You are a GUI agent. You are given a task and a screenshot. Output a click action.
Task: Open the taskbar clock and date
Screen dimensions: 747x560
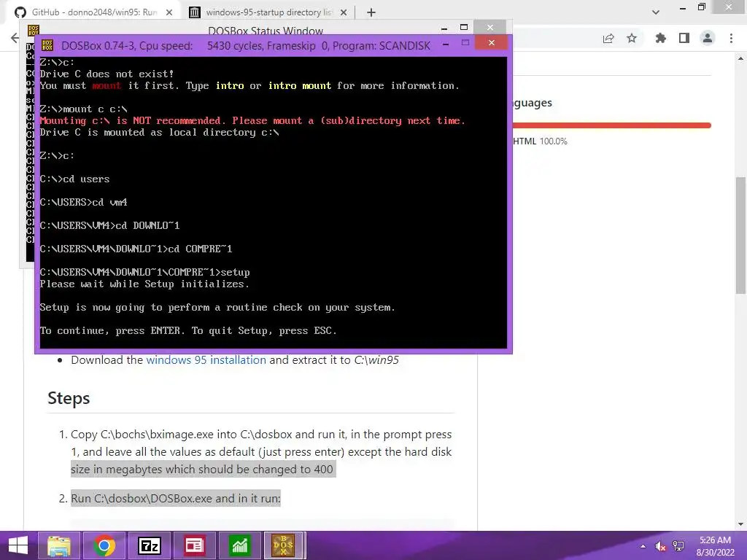[715, 546]
